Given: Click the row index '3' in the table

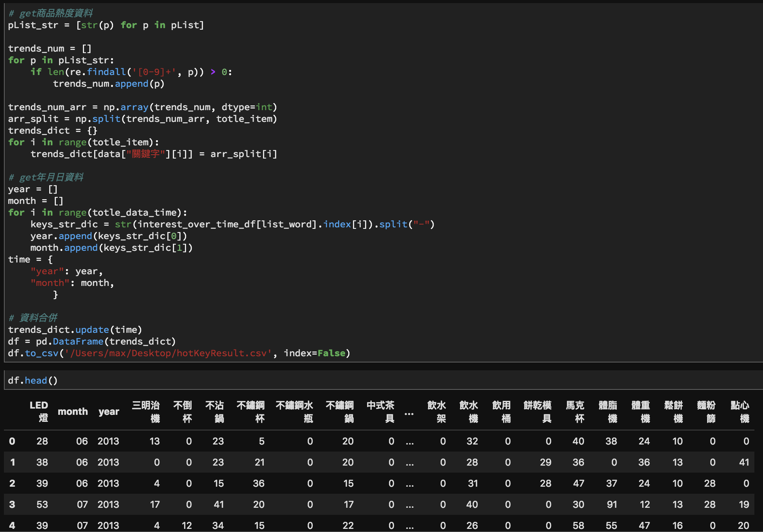Looking at the screenshot, I should (x=12, y=505).
